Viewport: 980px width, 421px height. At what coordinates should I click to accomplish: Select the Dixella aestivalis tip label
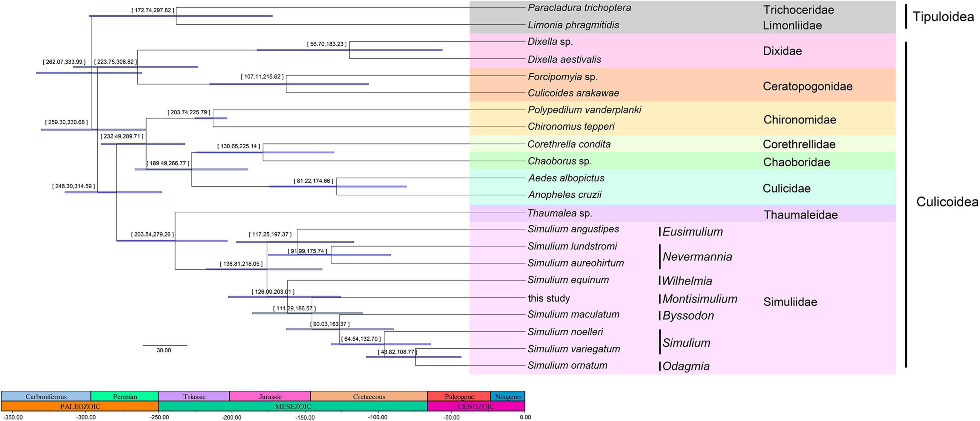click(564, 59)
